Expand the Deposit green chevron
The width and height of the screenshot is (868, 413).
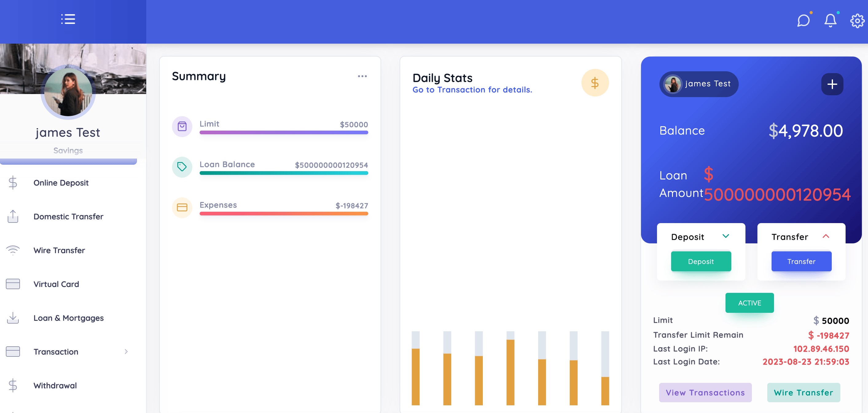point(725,236)
